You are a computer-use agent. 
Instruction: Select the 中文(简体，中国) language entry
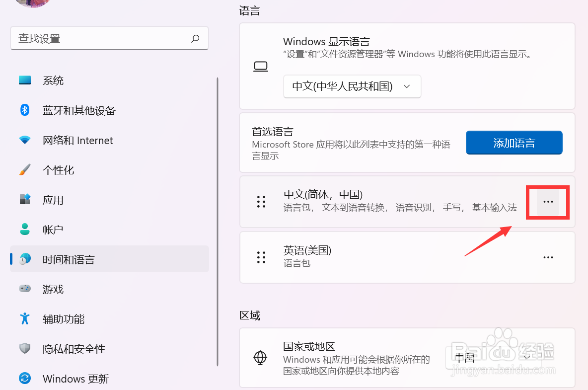coord(407,202)
